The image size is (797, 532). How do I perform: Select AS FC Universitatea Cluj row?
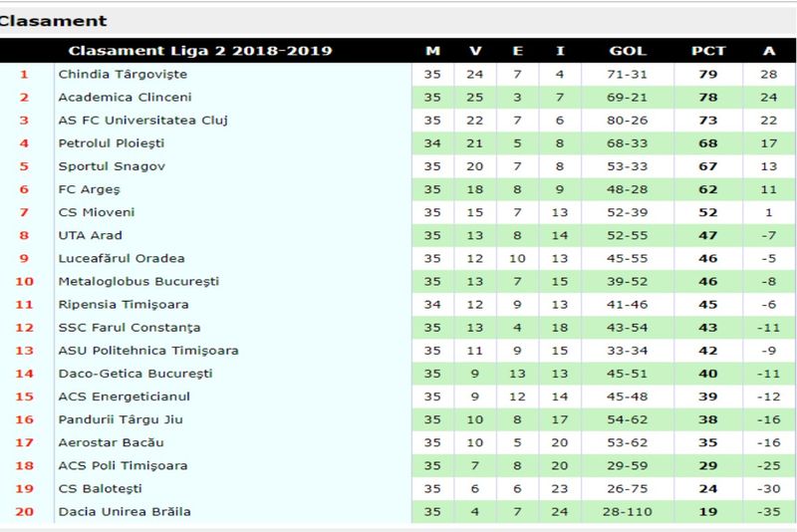[x=143, y=121]
